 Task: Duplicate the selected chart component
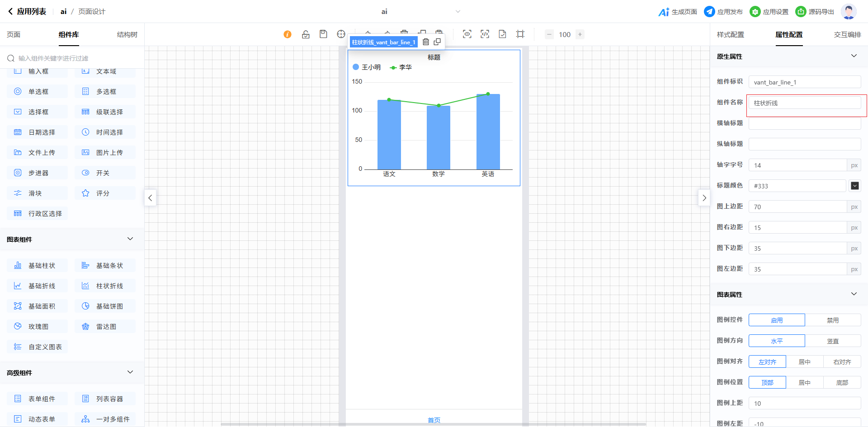coord(437,42)
